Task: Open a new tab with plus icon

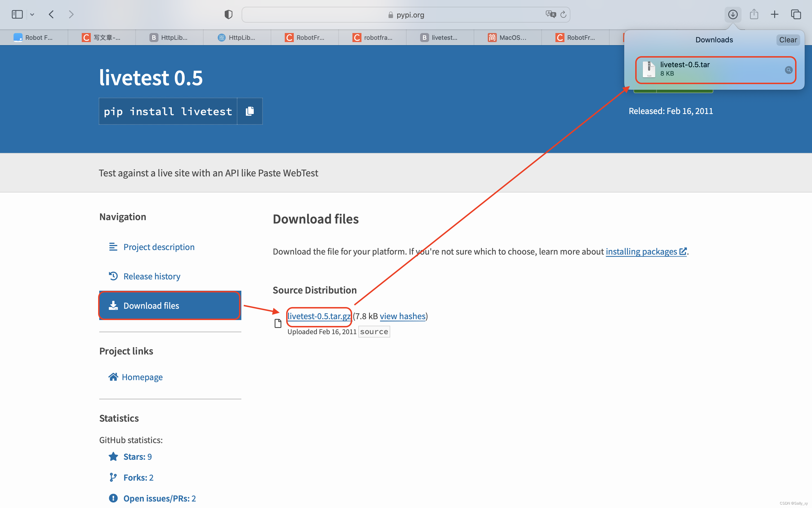Action: coord(775,14)
